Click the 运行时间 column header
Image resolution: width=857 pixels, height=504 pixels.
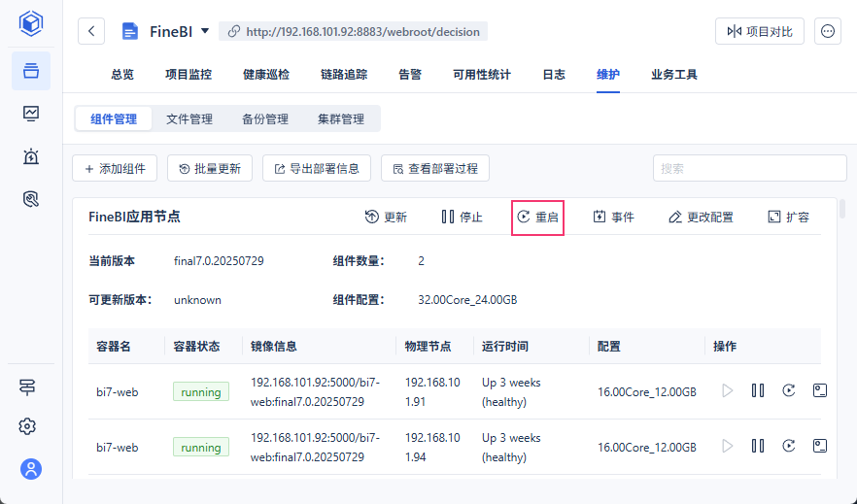505,346
